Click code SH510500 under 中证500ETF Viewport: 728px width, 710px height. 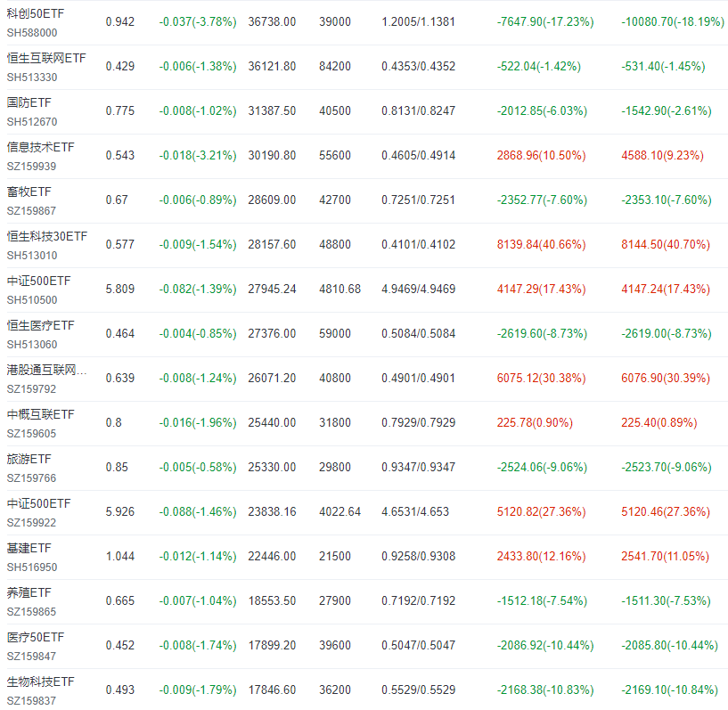coord(32,300)
